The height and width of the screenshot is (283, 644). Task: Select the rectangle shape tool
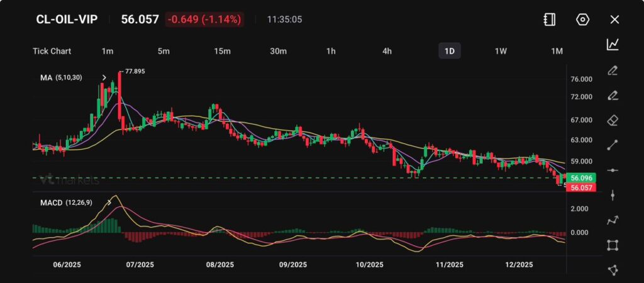pos(613,245)
